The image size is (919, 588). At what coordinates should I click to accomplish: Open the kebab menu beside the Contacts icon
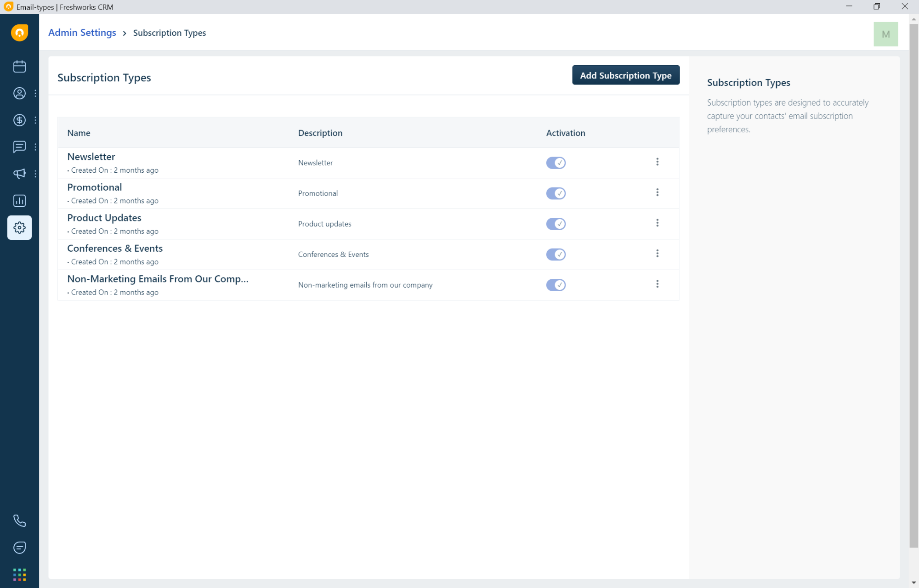[36, 93]
